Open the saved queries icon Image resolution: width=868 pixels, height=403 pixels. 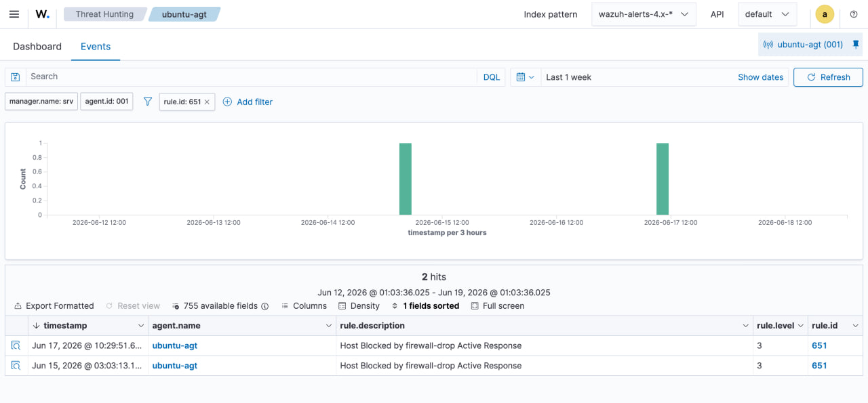coord(16,77)
